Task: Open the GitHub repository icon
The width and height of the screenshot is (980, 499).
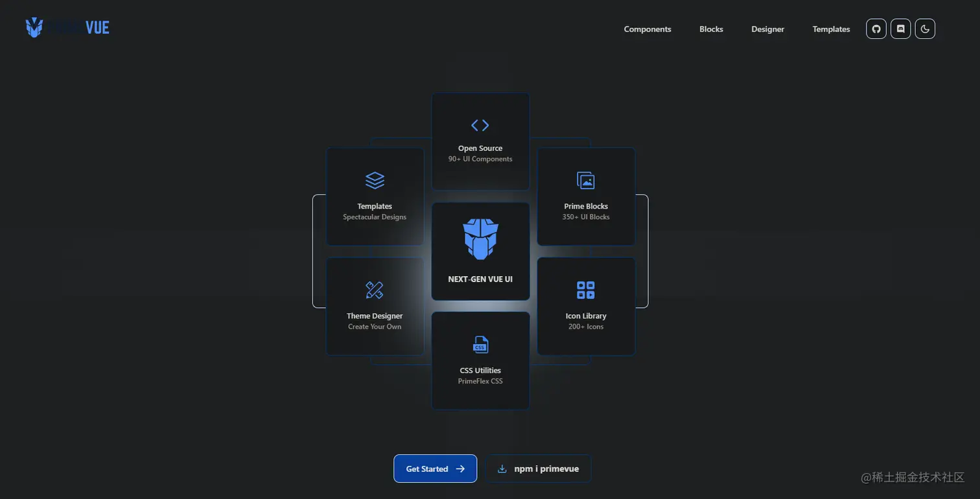Action: (876, 29)
